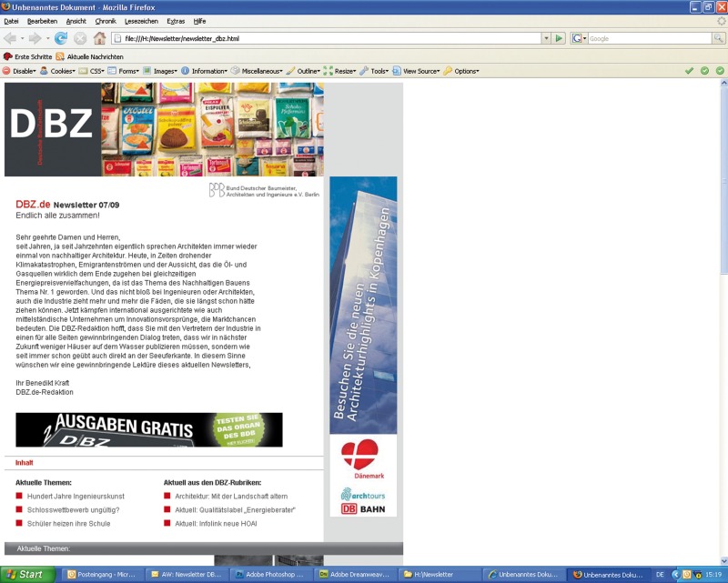Reload the page with the refresh icon

[x=61, y=38]
